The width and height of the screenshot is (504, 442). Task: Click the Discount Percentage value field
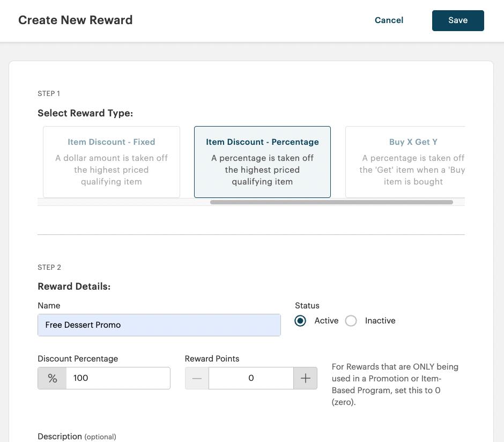pyautogui.click(x=118, y=378)
